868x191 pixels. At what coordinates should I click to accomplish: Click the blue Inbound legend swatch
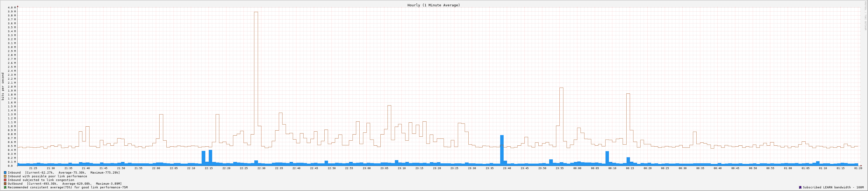point(5,173)
